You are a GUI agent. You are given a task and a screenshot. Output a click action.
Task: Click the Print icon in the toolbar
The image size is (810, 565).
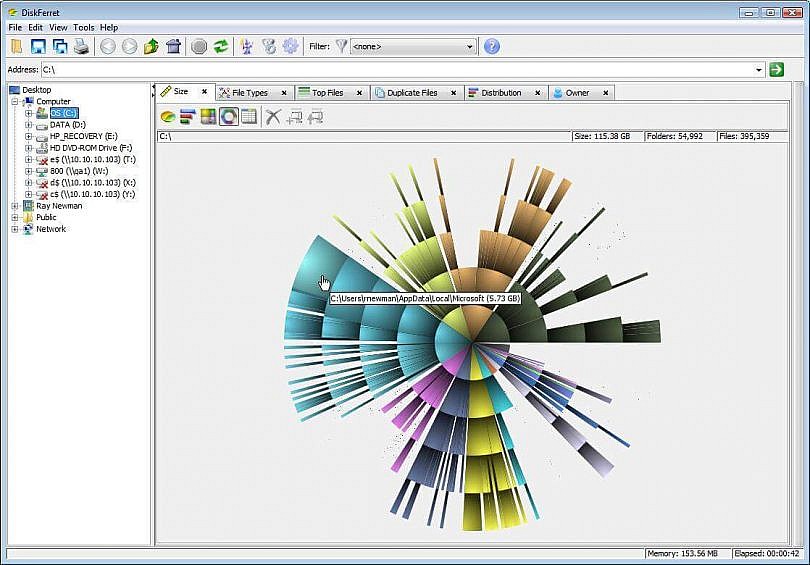point(81,46)
